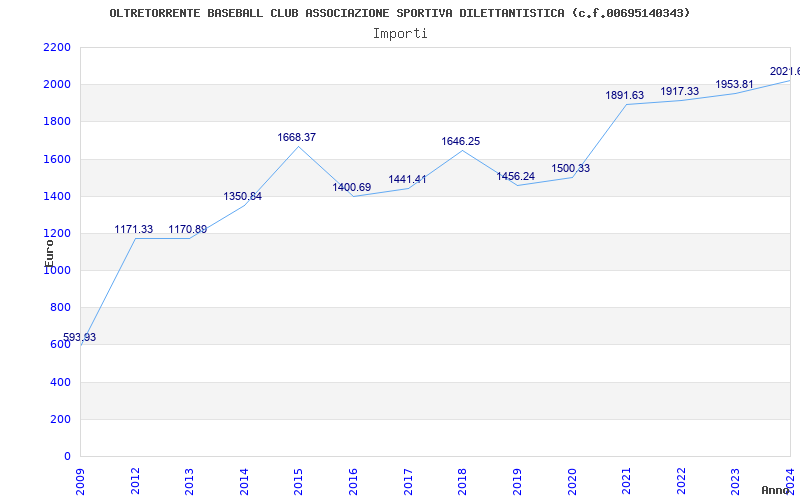Click the 2009 x-axis label
The image size is (800, 500).
(80, 482)
